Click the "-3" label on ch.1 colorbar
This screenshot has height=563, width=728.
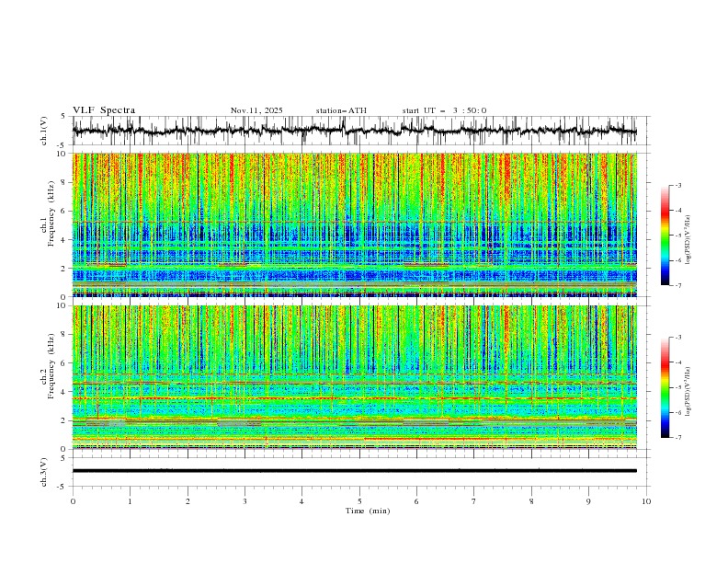pos(678,185)
